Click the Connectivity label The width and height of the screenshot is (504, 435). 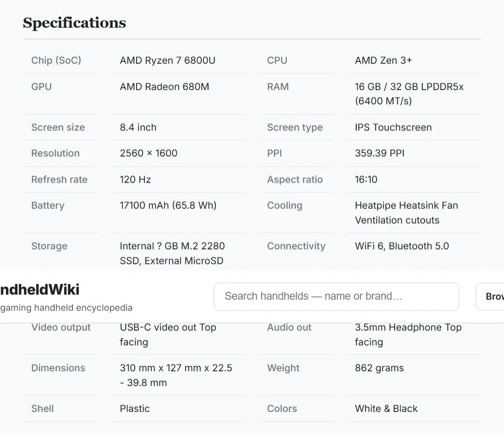(296, 246)
